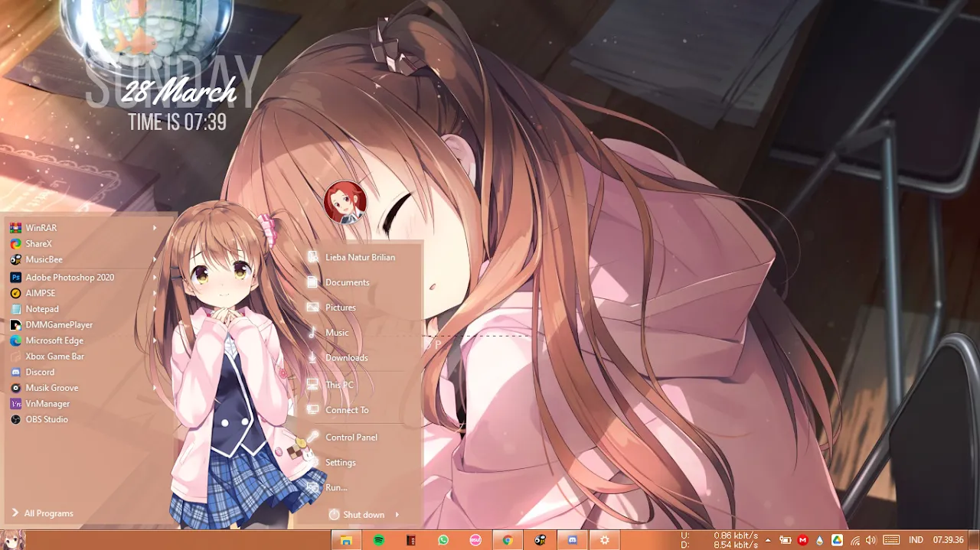The height and width of the screenshot is (550, 980).
Task: Open the touch keyboard tray icon
Action: click(x=891, y=540)
